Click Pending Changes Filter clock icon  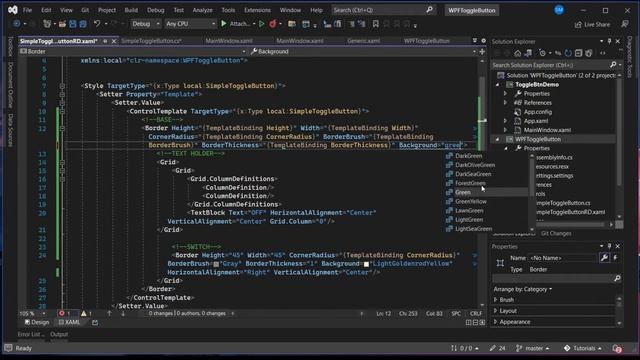[542, 53]
